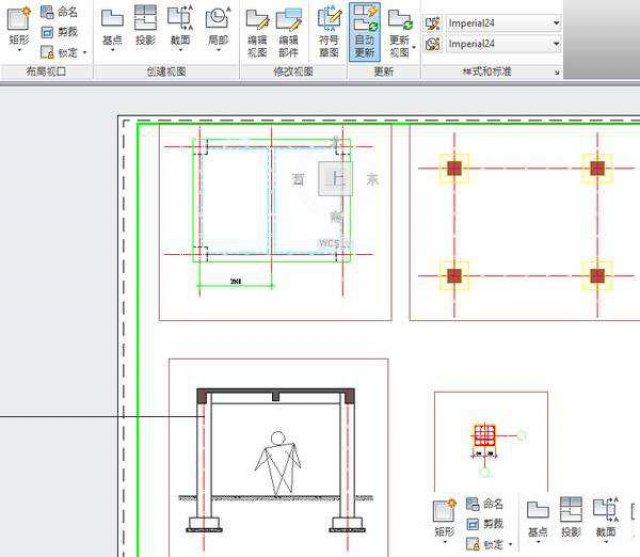Viewport: 640px width, 557px height.
Task: Click the 上 top face of ViewCube
Action: click(336, 179)
